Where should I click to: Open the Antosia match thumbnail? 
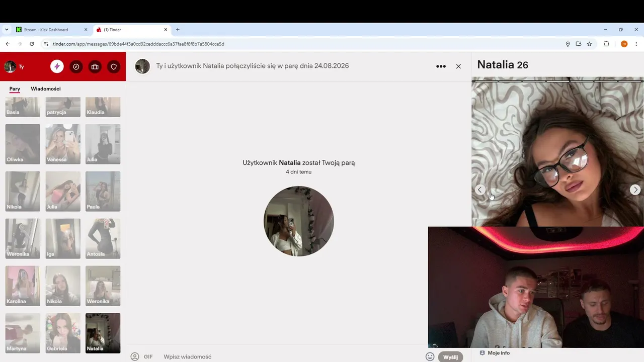point(103,239)
